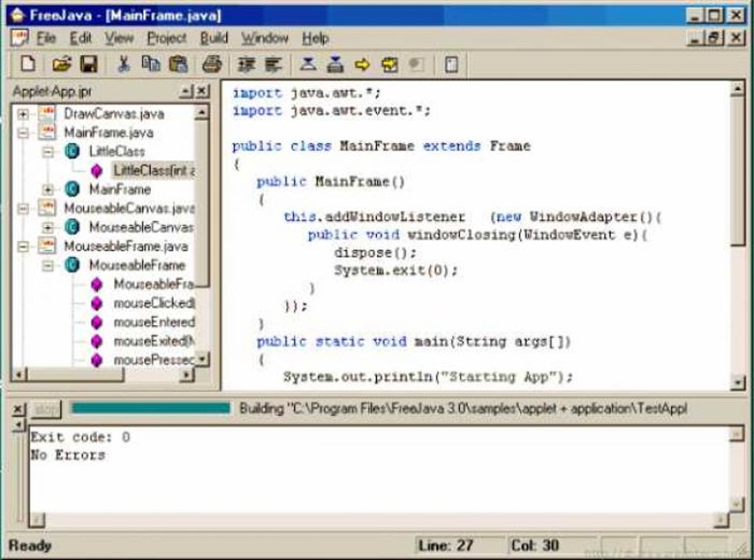The image size is (754, 560).
Task: Expand the MouseableCanvas class node
Action: pos(47,228)
